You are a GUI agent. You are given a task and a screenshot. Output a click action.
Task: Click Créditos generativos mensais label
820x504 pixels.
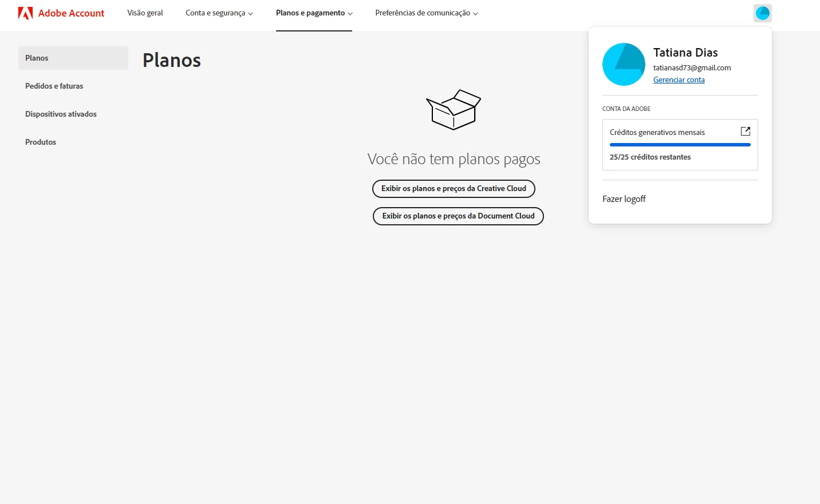point(657,132)
